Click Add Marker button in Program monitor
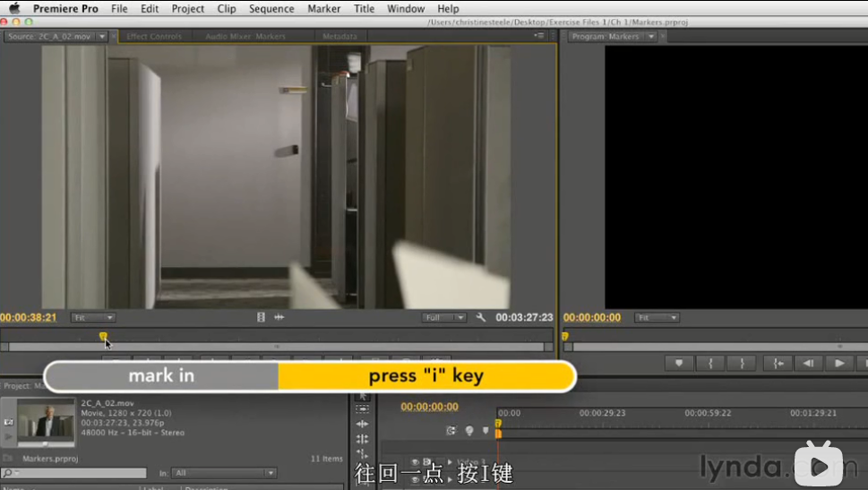Viewport: 868px width, 490px height. click(679, 363)
